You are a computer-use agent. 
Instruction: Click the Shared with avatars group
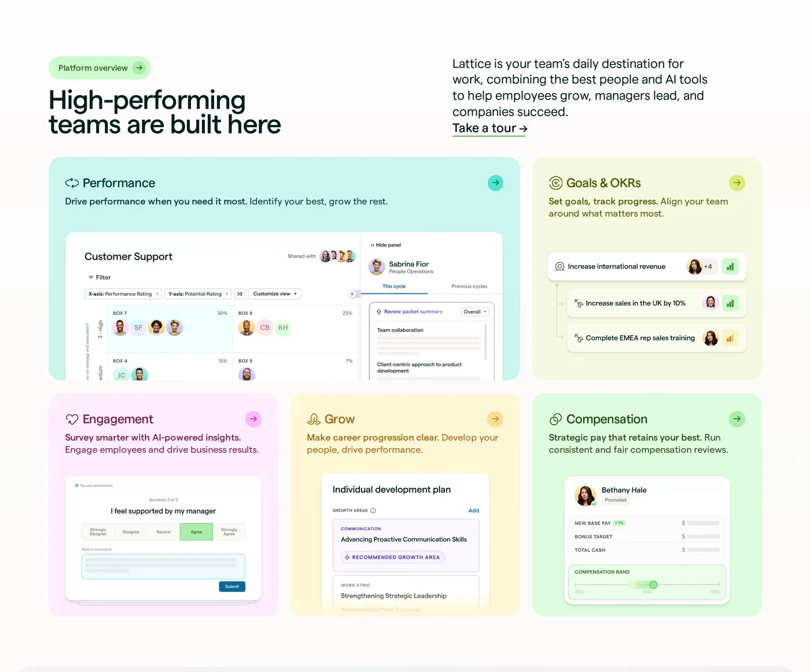click(x=337, y=256)
